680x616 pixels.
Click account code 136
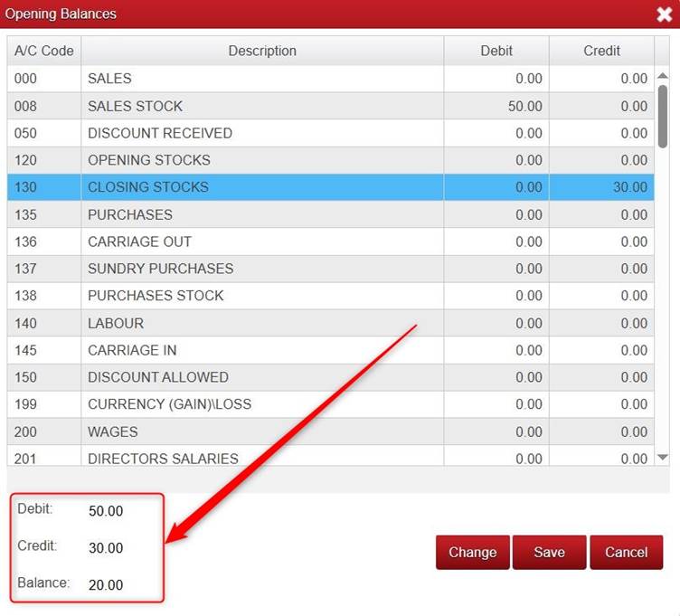pyautogui.click(x=25, y=242)
